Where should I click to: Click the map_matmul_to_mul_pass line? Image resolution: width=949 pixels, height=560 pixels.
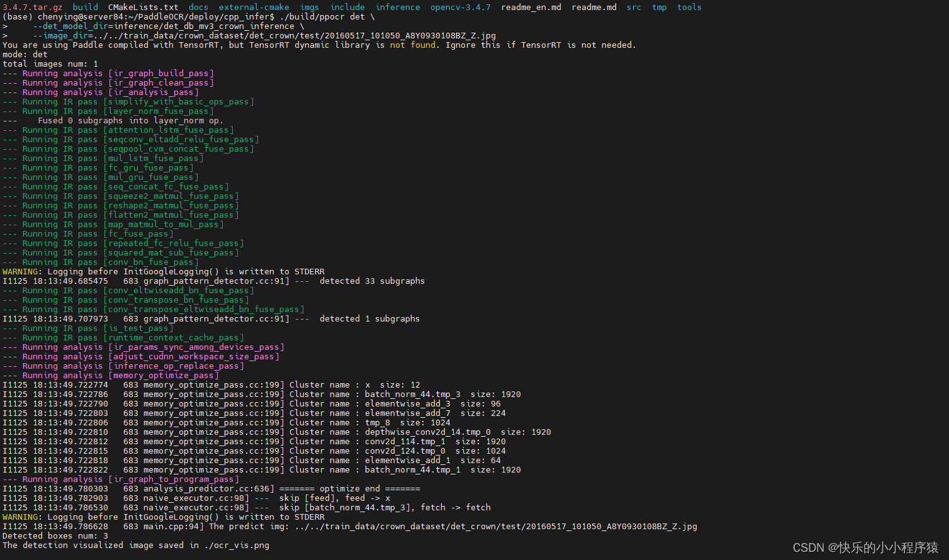point(113,225)
